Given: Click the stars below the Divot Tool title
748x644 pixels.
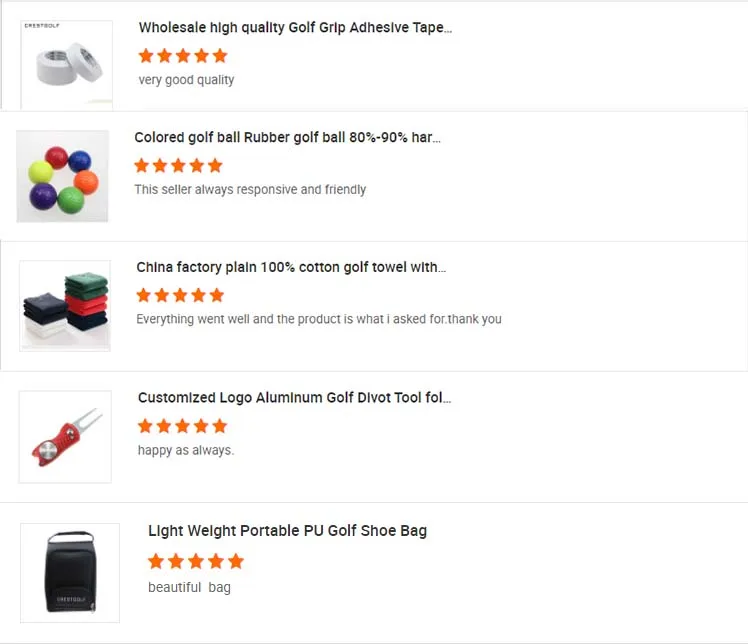Looking at the screenshot, I should (x=182, y=426).
